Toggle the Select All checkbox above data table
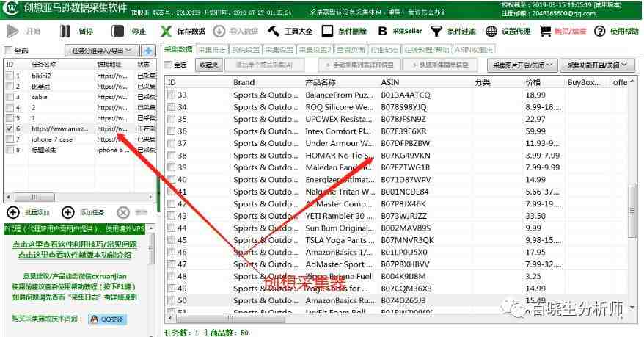Viewport: 644px width, 337px height. [169, 65]
